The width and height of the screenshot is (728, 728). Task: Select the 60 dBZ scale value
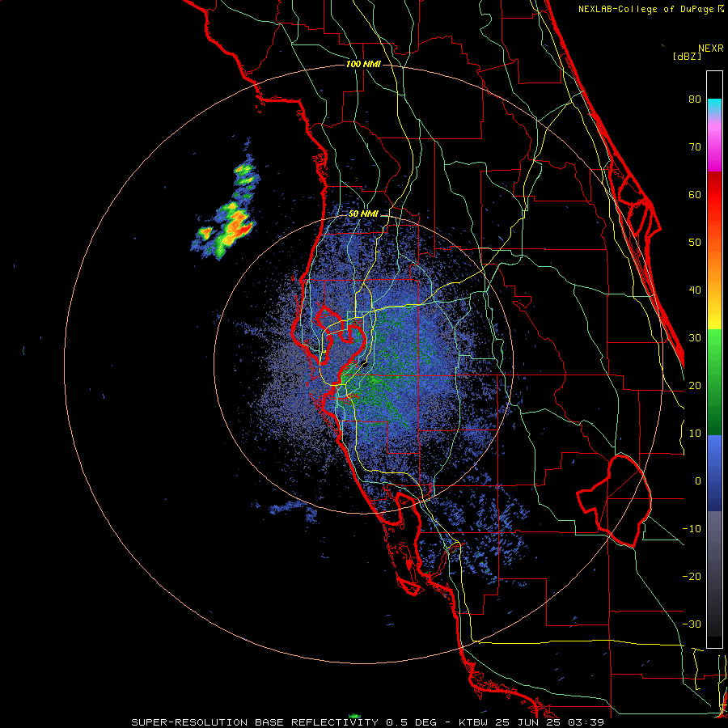(x=694, y=195)
